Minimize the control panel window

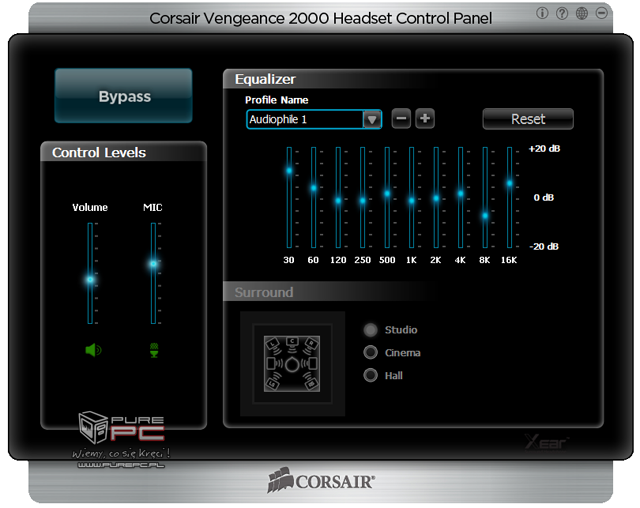601,13
